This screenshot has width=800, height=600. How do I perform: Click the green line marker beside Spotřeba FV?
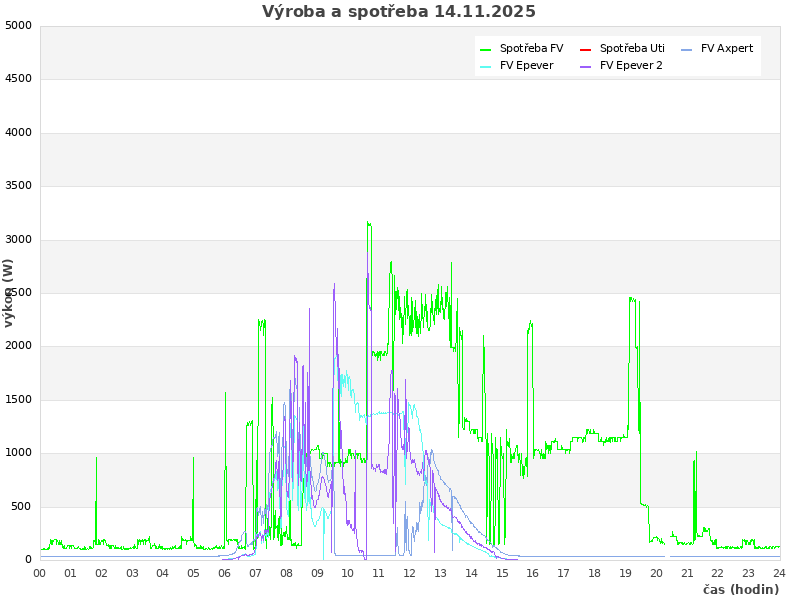point(486,49)
